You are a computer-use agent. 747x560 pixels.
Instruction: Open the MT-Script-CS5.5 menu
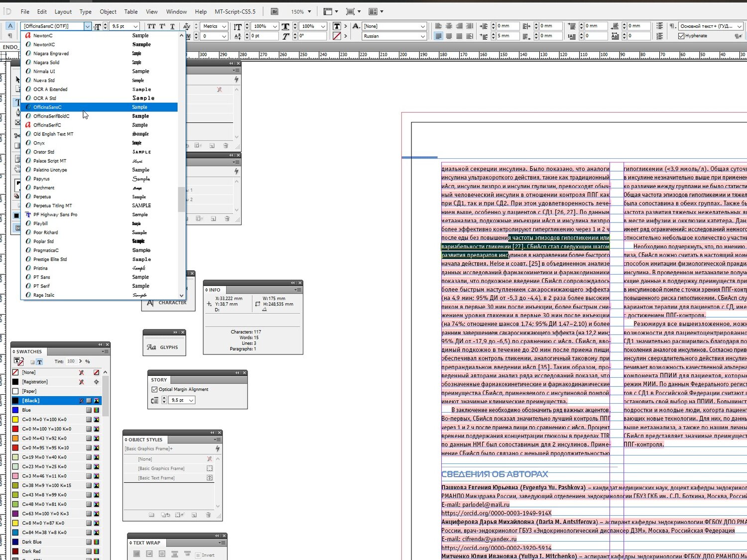[235, 11]
